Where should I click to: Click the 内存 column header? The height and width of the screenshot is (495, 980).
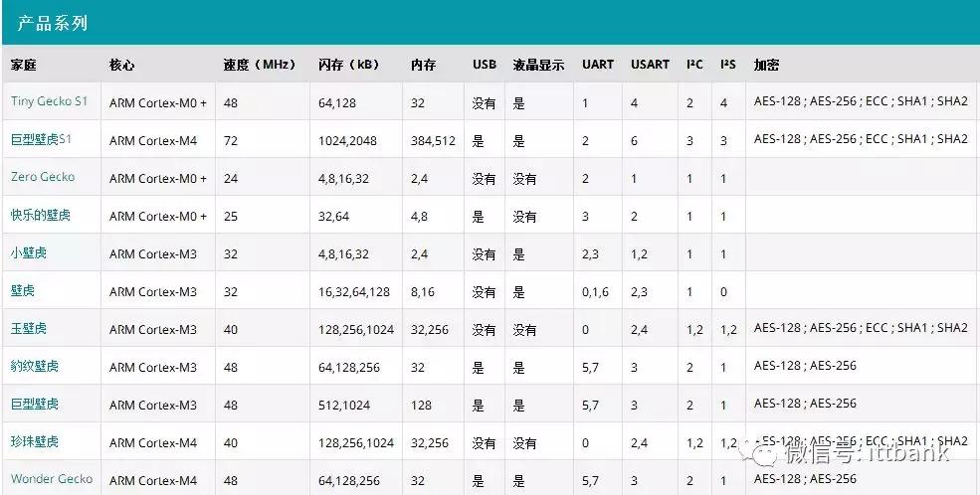(x=423, y=65)
